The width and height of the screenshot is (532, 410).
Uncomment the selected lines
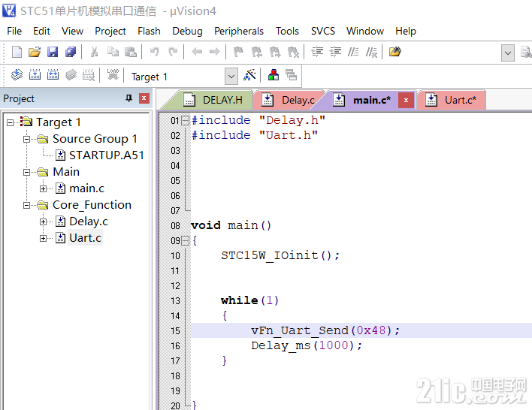coord(371,52)
